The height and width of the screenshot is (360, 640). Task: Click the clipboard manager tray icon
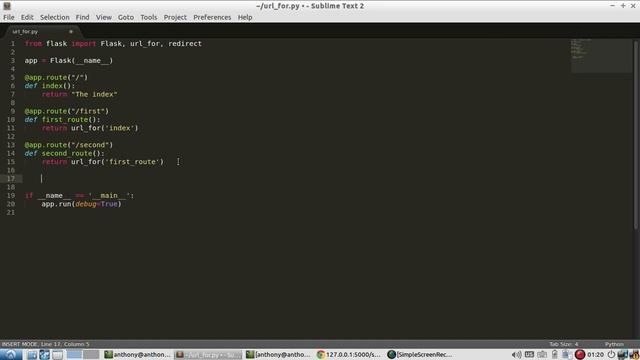point(567,354)
